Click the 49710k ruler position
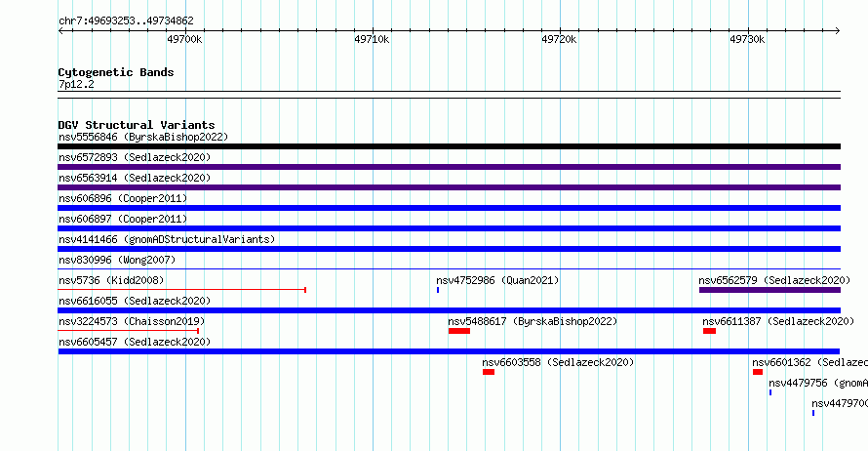This screenshot has height=451, width=868. point(372,39)
